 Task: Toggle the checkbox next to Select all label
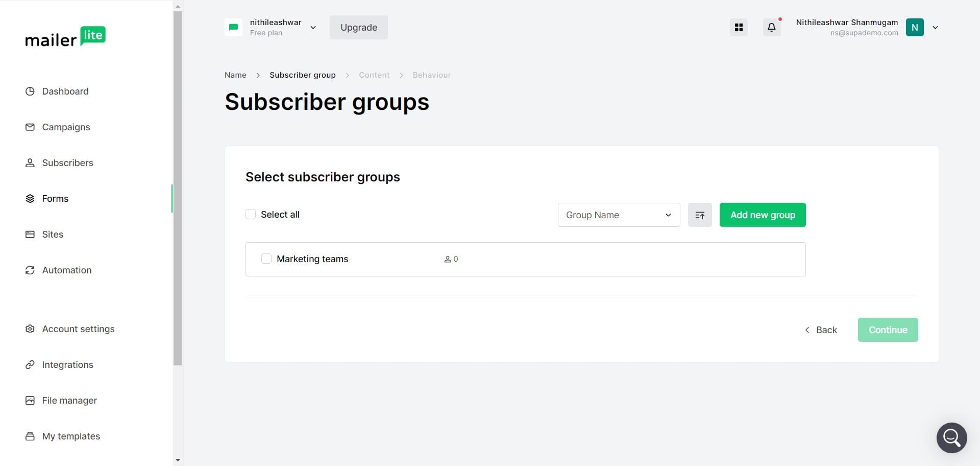(251, 214)
